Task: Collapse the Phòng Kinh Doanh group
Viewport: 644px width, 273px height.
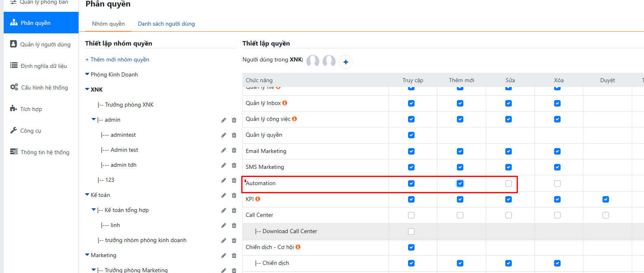Action: tap(87, 74)
